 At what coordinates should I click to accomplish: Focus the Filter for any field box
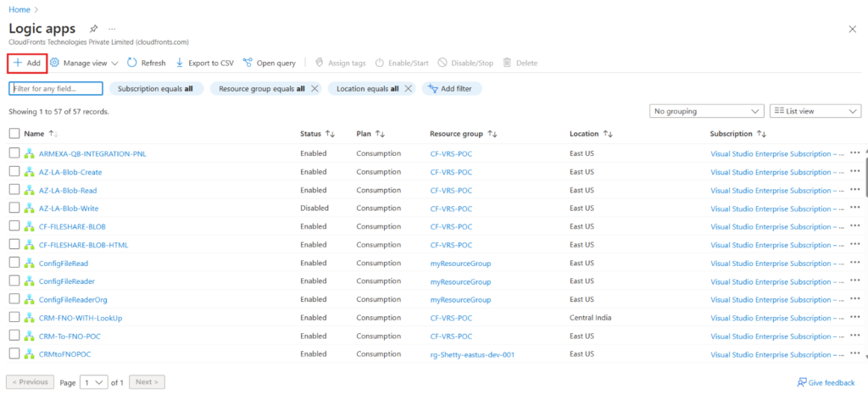pyautogui.click(x=56, y=88)
